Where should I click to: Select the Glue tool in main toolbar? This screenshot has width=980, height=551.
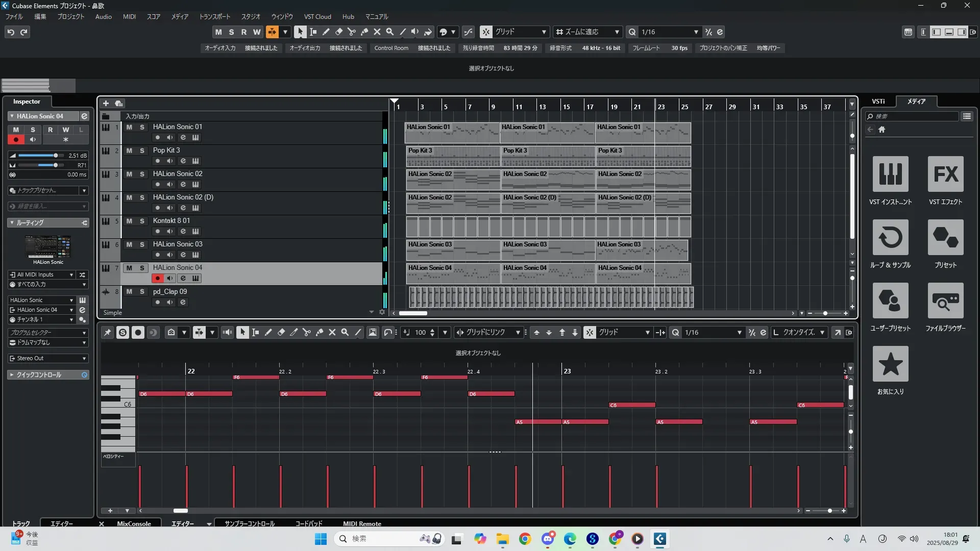364,32
